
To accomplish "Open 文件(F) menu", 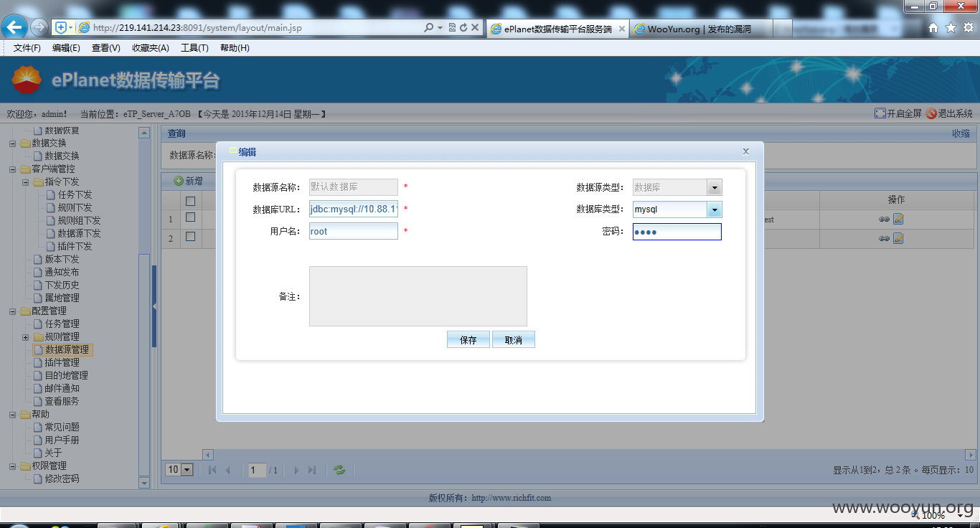I will click(x=27, y=48).
